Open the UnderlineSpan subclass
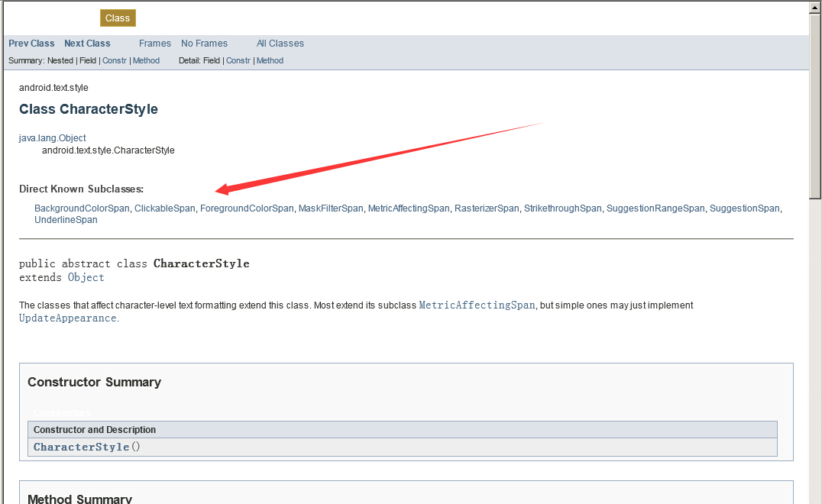822x504 pixels. coord(66,220)
